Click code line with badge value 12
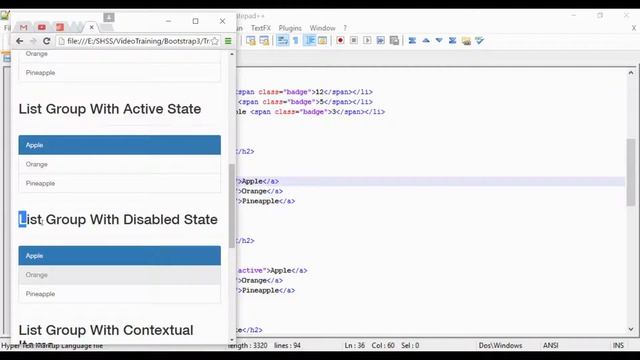 click(304, 92)
